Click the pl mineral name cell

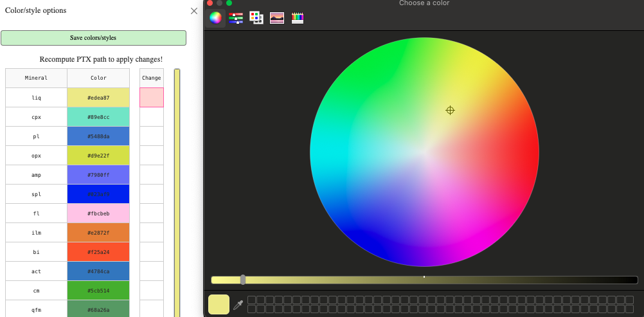[36, 136]
